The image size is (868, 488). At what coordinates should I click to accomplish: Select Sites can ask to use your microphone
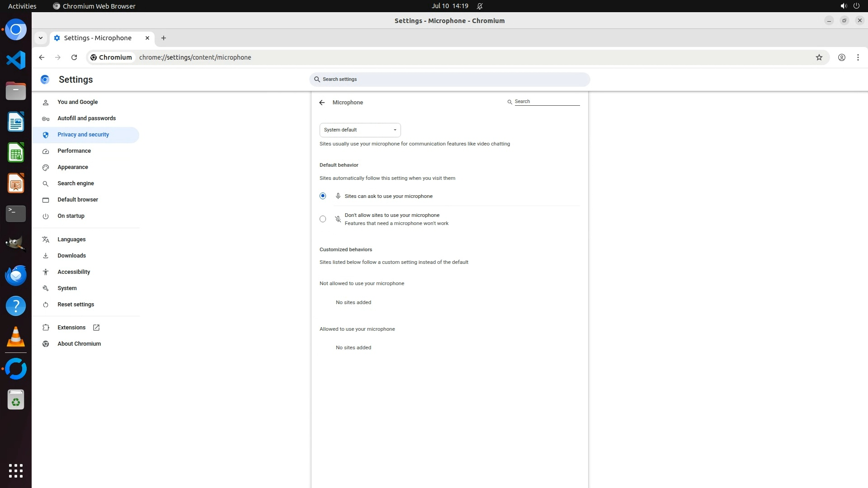[323, 196]
